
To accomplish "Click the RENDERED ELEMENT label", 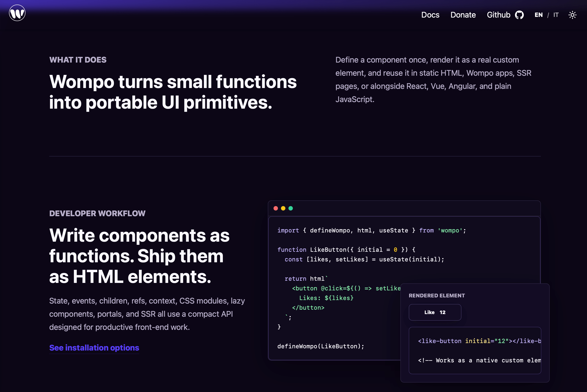I will [x=437, y=295].
